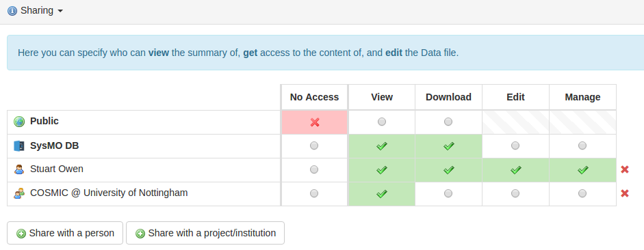Click the info icon beside Sharing
Image resolution: width=644 pixels, height=250 pixels.
(12, 11)
